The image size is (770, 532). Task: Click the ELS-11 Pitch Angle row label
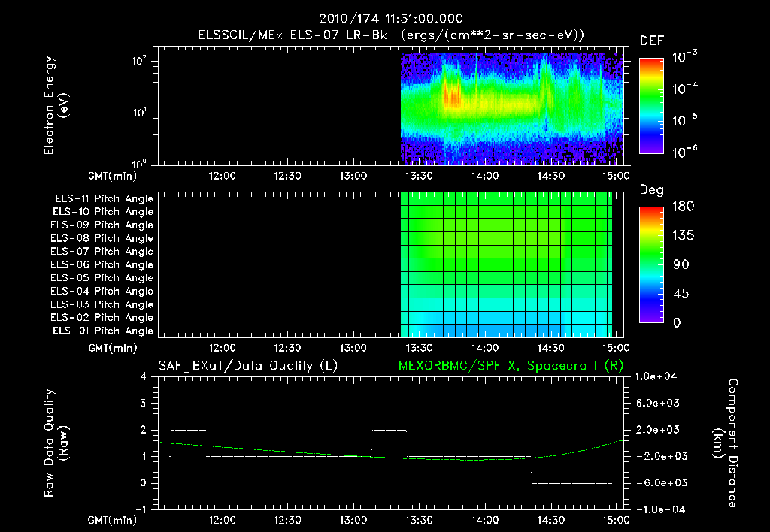(x=104, y=199)
